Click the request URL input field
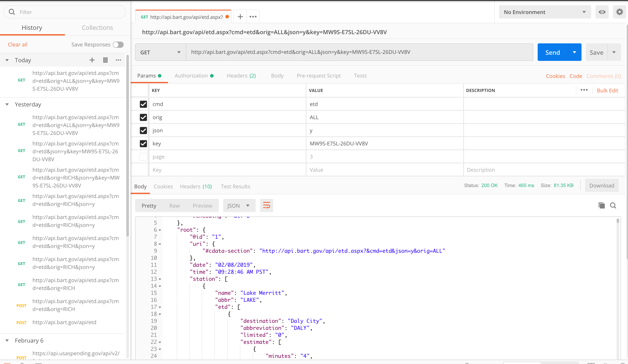 349,52
